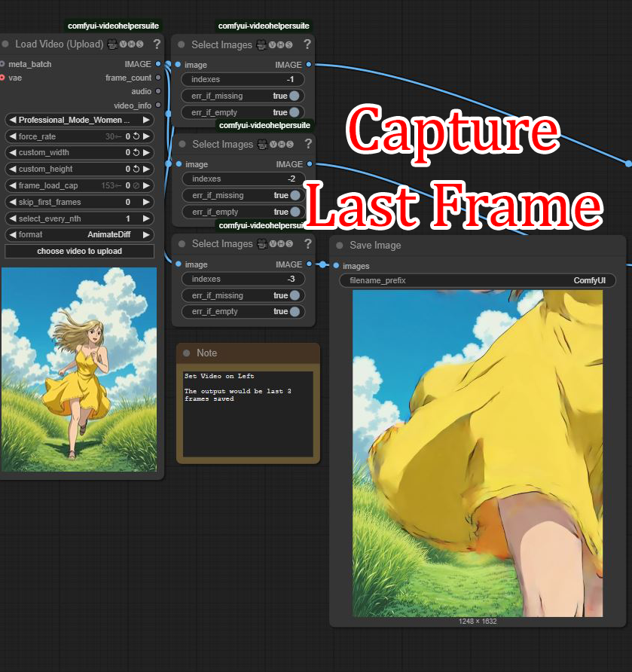
Task: Click VHS film icon on Select Images node indexes -3
Action: point(262,243)
